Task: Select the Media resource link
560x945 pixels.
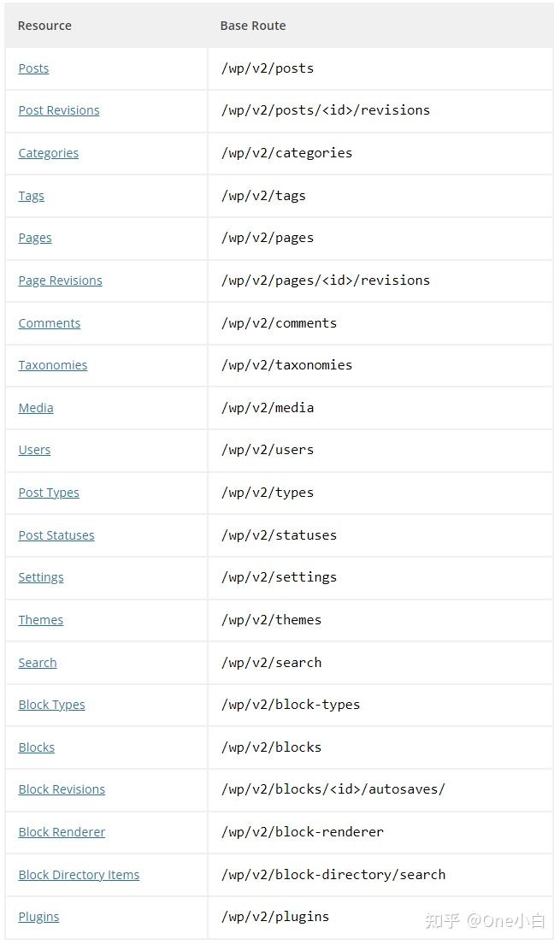Action: [36, 409]
